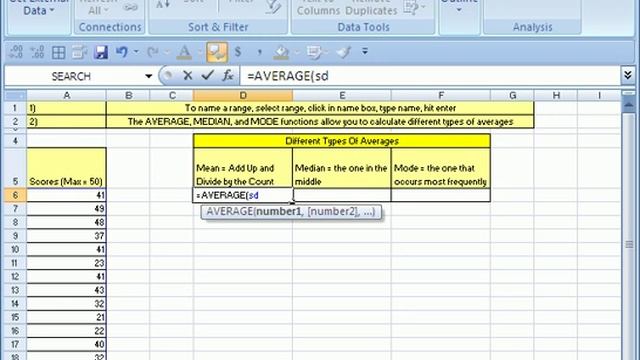Viewport: 640px width, 360px height.
Task: Click cell A16 containing 22
Action: (67, 331)
